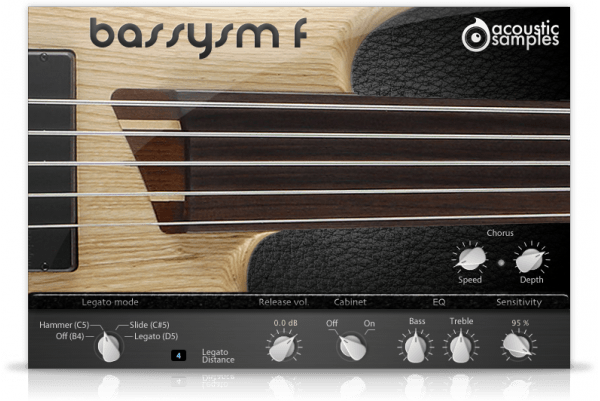Click the Sensitivity knob
The height and width of the screenshot is (401, 600).
click(518, 346)
